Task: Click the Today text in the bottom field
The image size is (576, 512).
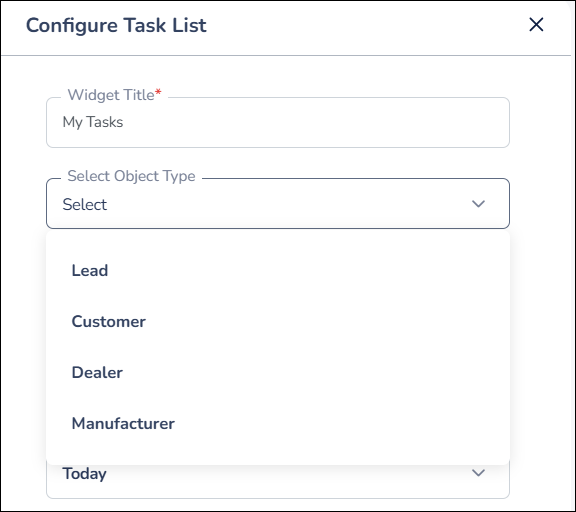Action: [84, 473]
